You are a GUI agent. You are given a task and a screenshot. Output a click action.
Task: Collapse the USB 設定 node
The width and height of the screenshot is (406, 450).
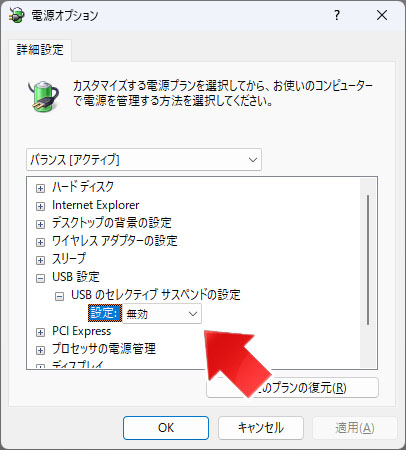pyautogui.click(x=40, y=278)
